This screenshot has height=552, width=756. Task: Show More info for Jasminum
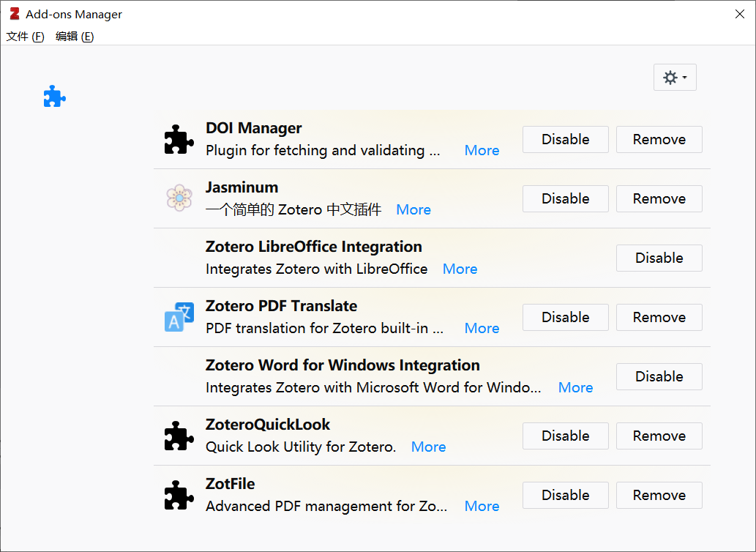tap(413, 209)
